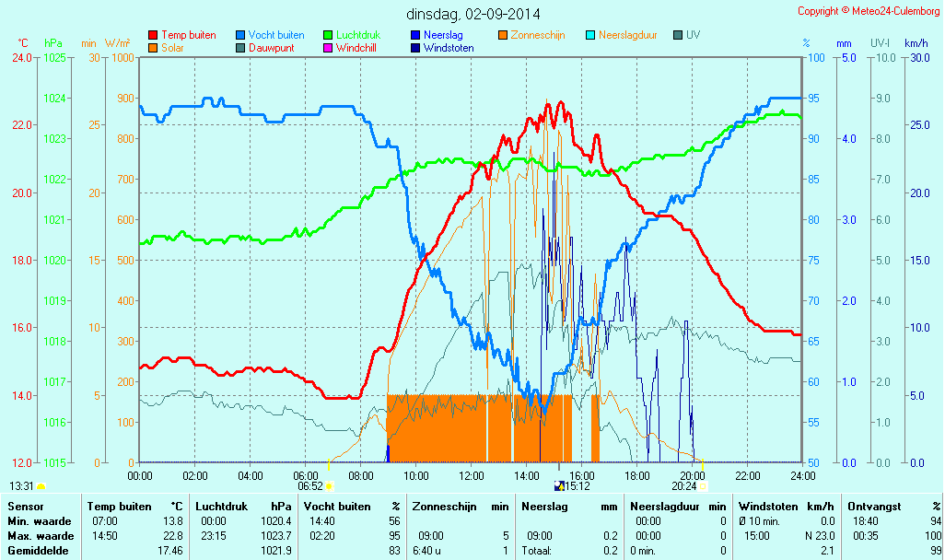
Task: Click the Neerslag legend label
Action: click(x=443, y=35)
